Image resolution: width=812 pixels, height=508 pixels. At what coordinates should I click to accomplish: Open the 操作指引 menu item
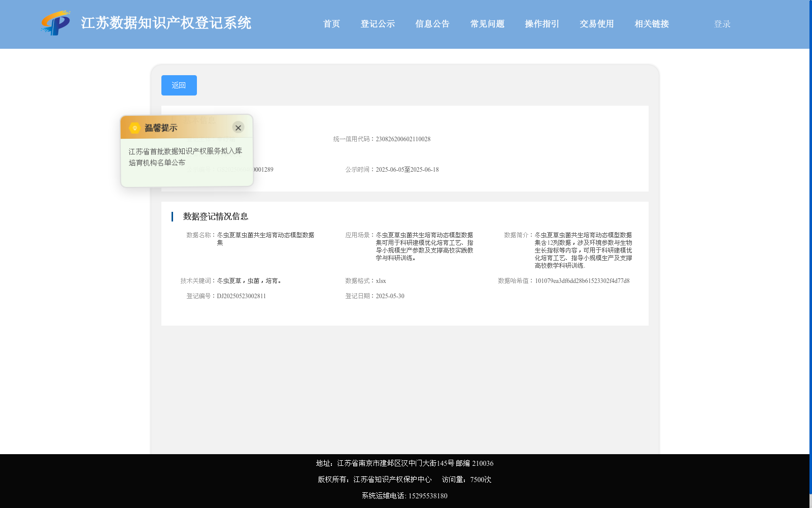click(x=542, y=24)
